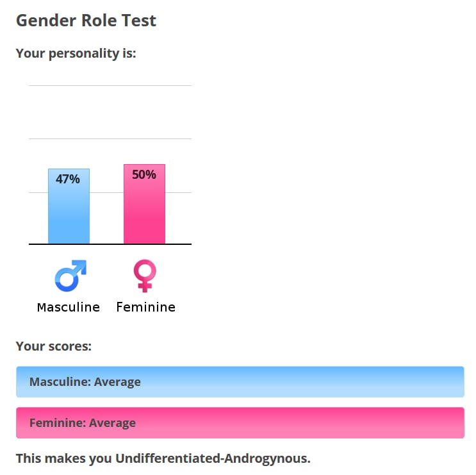Click the topmost chart gridline

(x=110, y=85)
